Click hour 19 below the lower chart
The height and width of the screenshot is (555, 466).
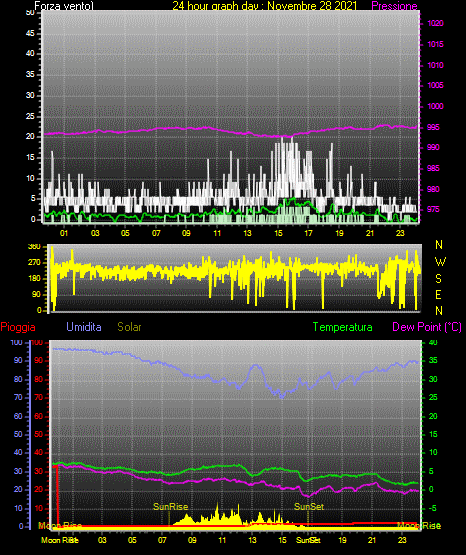click(x=342, y=540)
